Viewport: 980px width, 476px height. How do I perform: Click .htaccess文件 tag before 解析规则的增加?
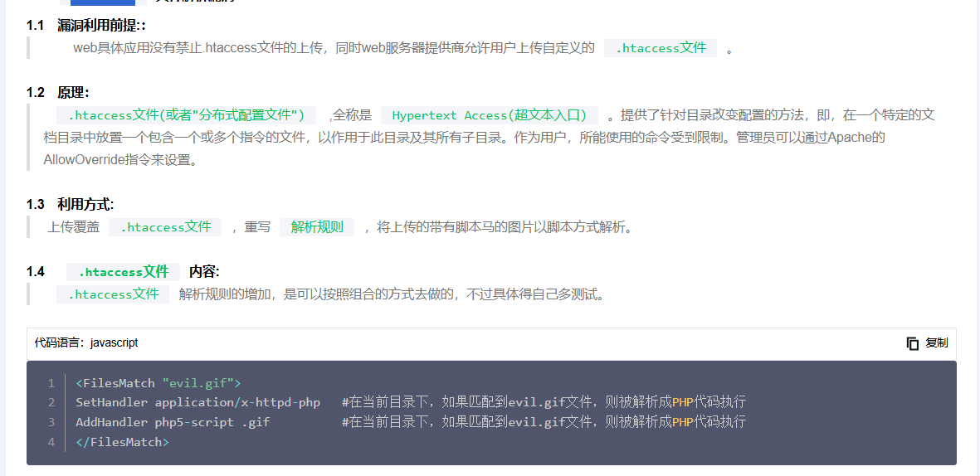tap(113, 294)
